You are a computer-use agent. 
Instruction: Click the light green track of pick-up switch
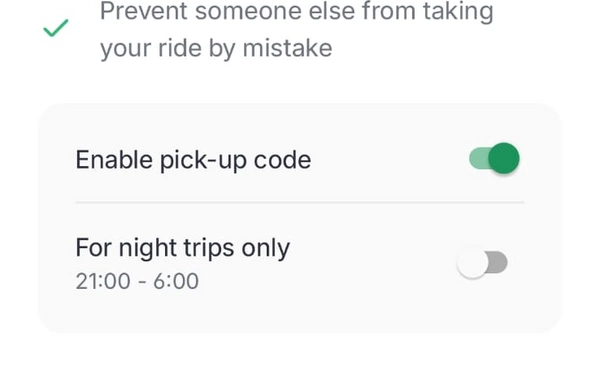click(x=479, y=158)
